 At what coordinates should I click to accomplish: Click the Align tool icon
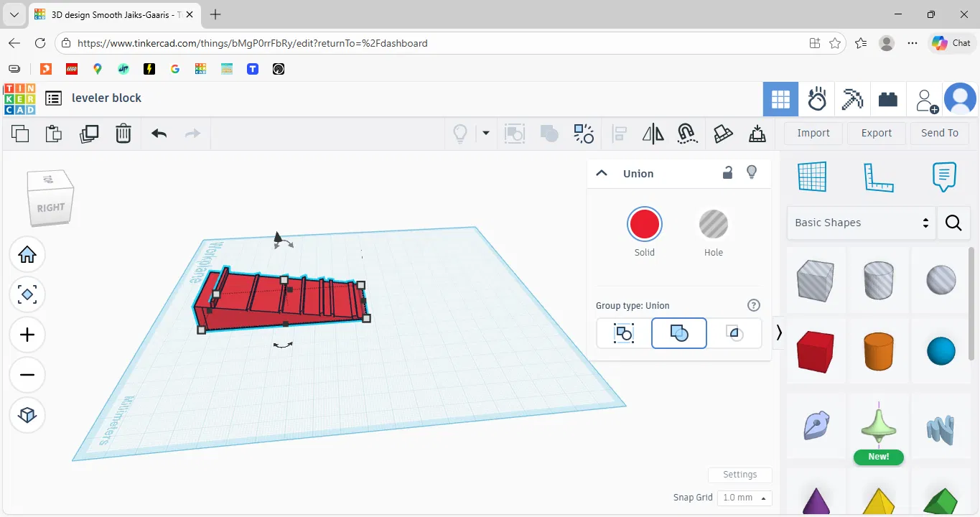tap(619, 134)
